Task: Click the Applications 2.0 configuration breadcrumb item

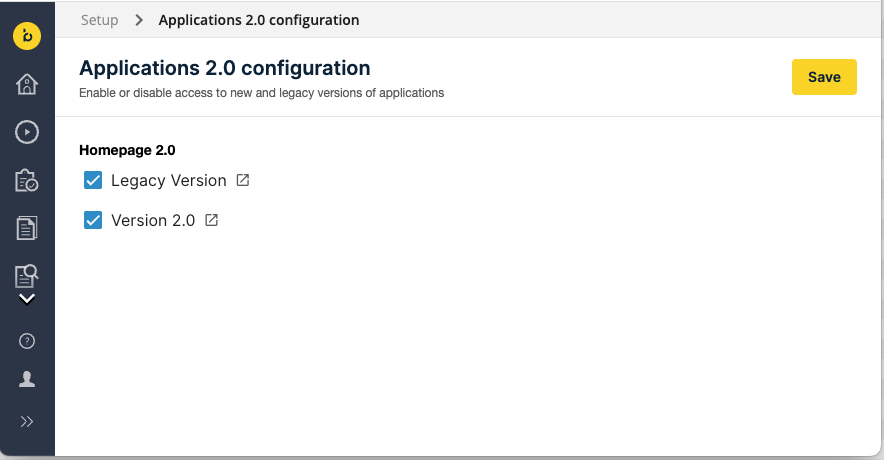Action: click(259, 20)
